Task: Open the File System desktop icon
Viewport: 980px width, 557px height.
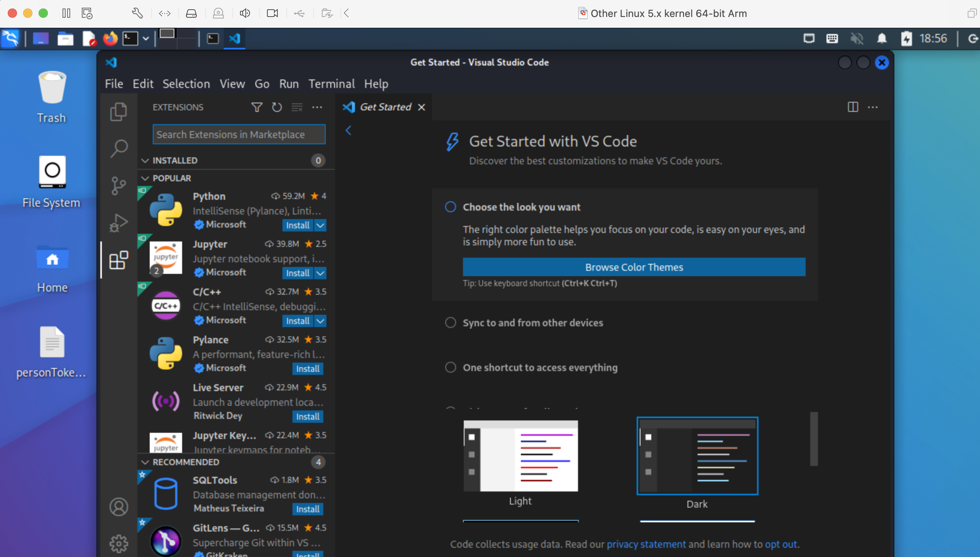Action: [52, 182]
